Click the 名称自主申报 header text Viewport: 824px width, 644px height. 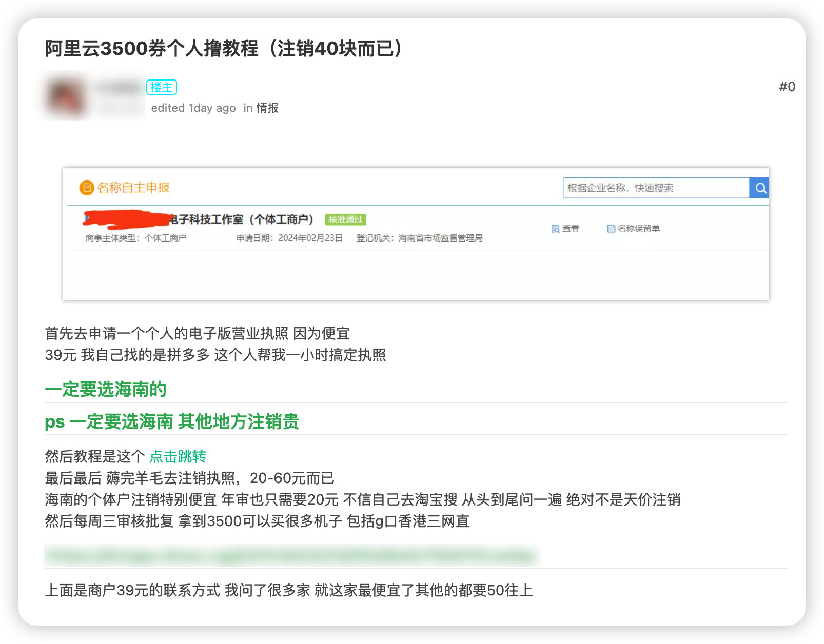point(133,188)
